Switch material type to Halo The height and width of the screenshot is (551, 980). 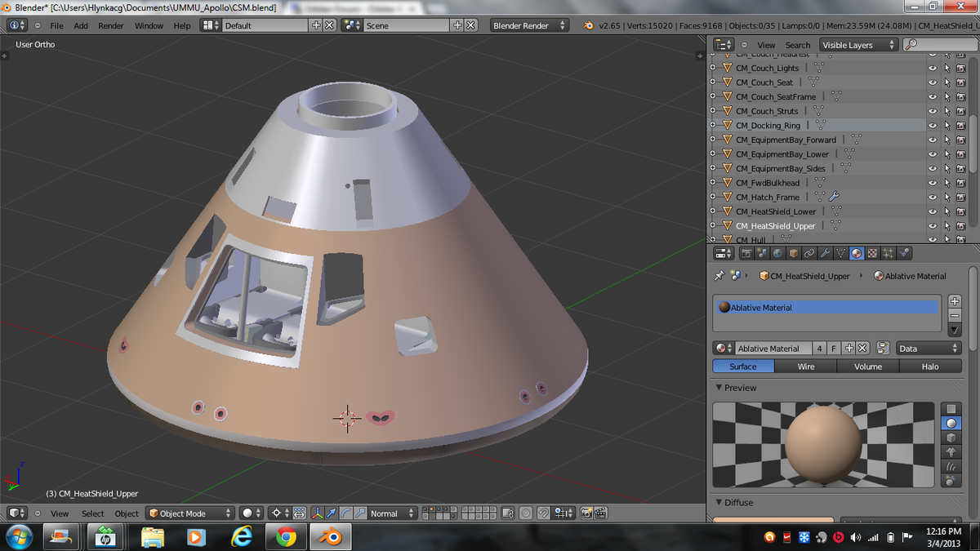tap(930, 367)
